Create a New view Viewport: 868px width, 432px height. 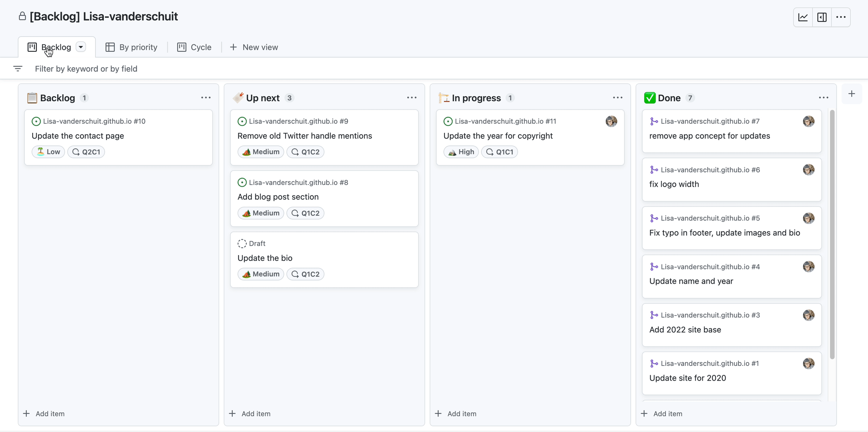tap(254, 47)
